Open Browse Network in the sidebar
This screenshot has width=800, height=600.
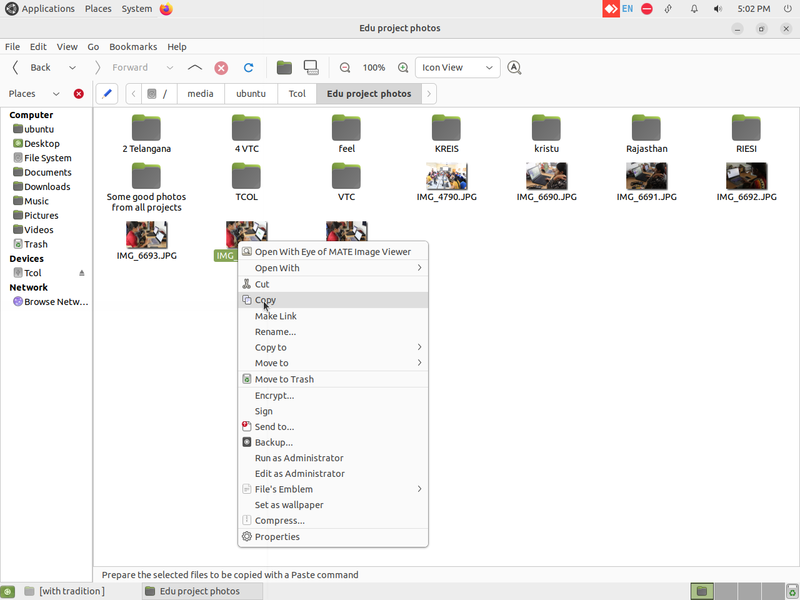tap(51, 302)
